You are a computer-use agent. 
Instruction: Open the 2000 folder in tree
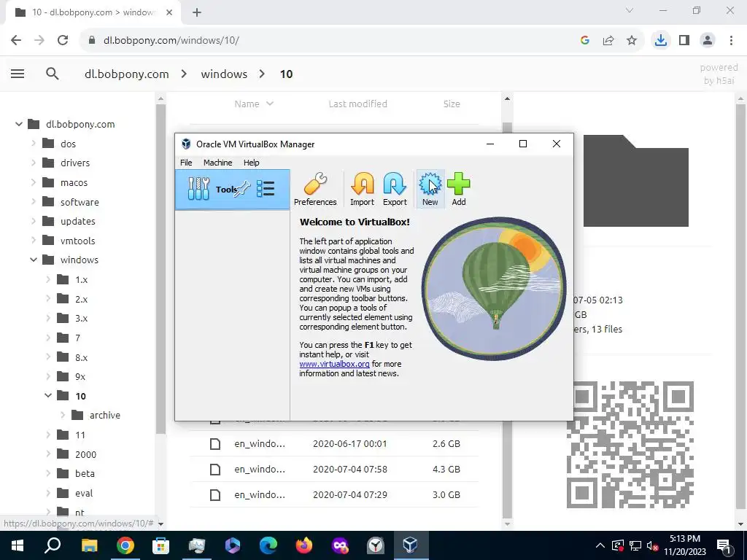86,454
